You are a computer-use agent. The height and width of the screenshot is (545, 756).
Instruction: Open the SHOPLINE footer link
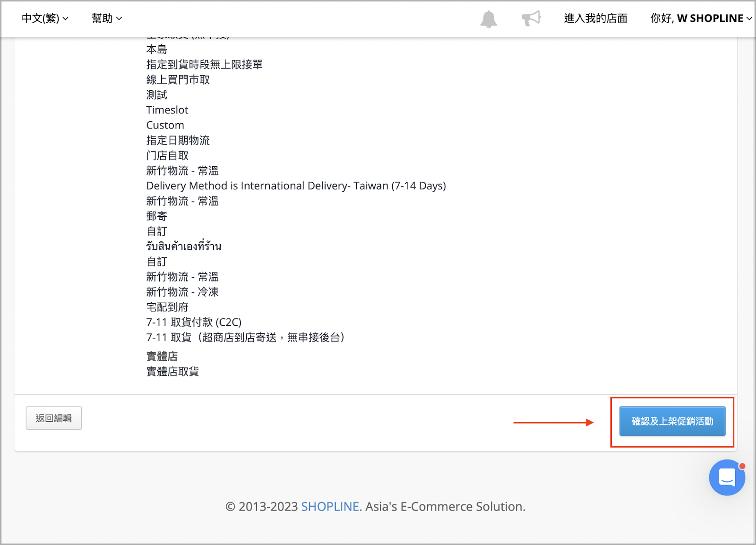pyautogui.click(x=330, y=506)
